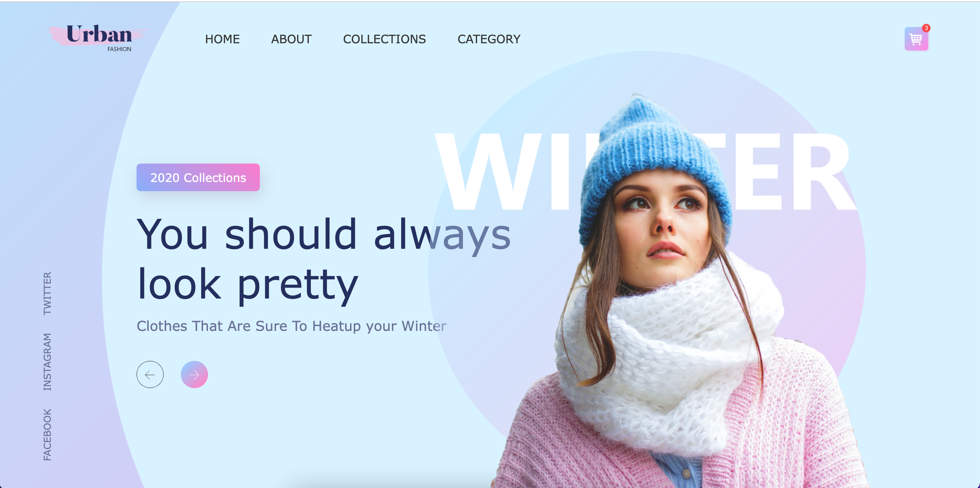
Task: Click the red cart badge showing 3
Action: [926, 28]
